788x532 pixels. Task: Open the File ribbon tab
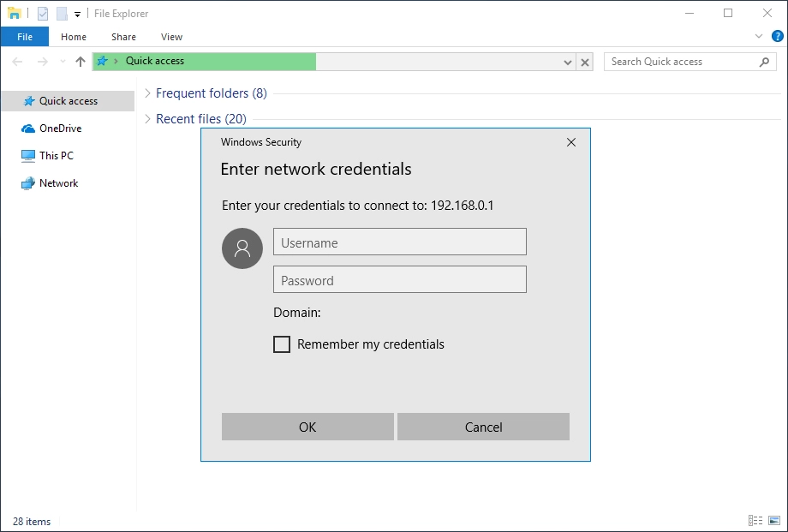point(25,37)
